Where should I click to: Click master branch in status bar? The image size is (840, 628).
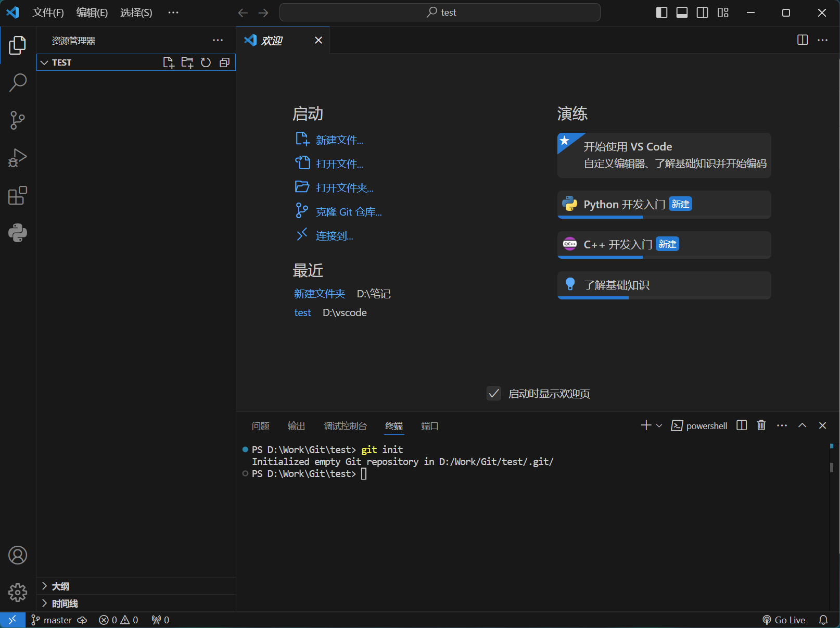51,620
